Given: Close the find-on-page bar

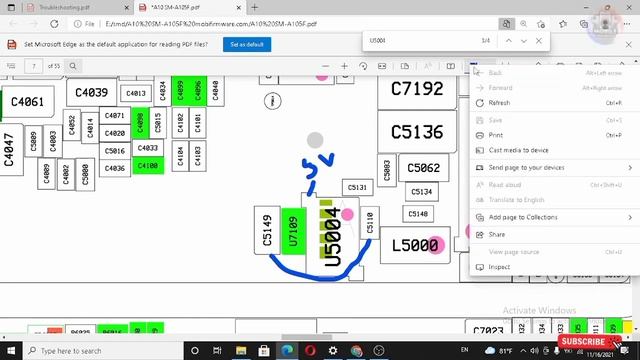Looking at the screenshot, I should tap(539, 41).
